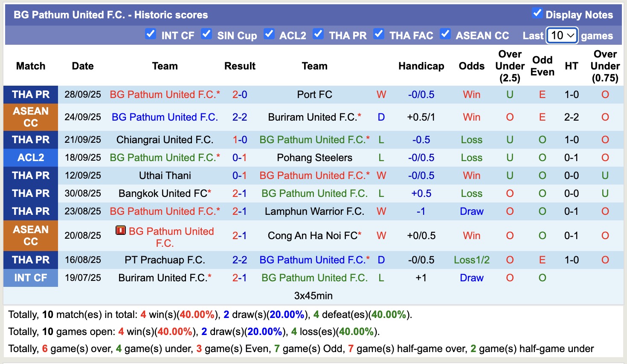The height and width of the screenshot is (364, 627).
Task: Click the red card icon beside BG Pathum
Action: (121, 231)
